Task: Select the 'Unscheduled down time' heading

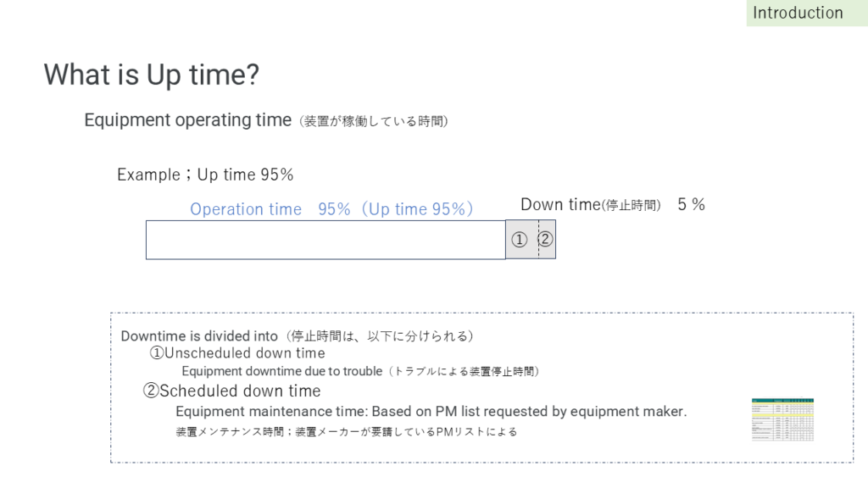Action: click(237, 353)
